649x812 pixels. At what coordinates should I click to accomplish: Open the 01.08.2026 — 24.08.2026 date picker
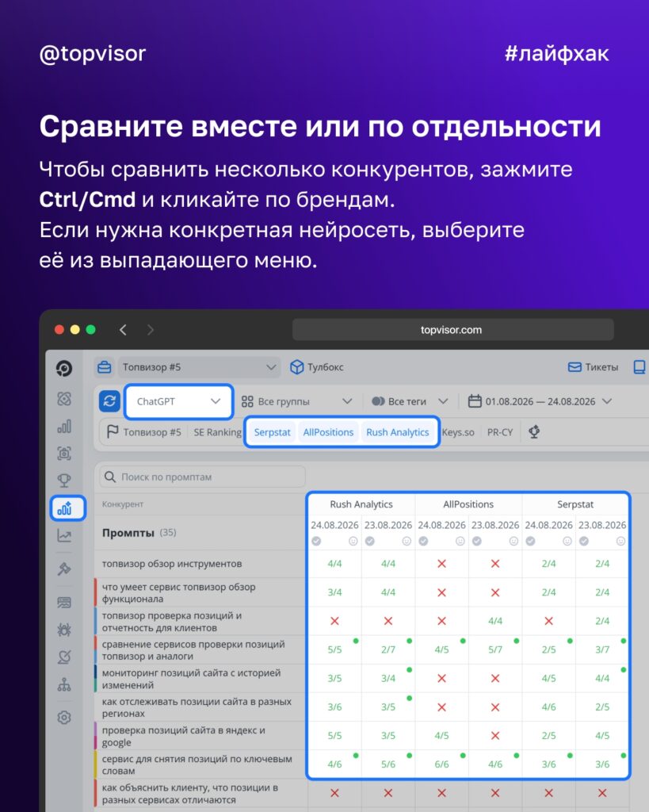(x=540, y=401)
